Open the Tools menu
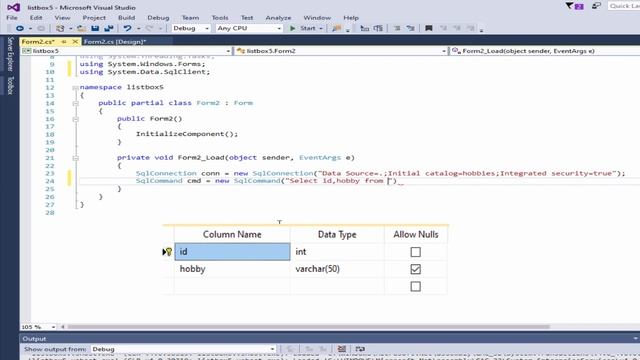The height and width of the screenshot is (360, 640). point(220,18)
